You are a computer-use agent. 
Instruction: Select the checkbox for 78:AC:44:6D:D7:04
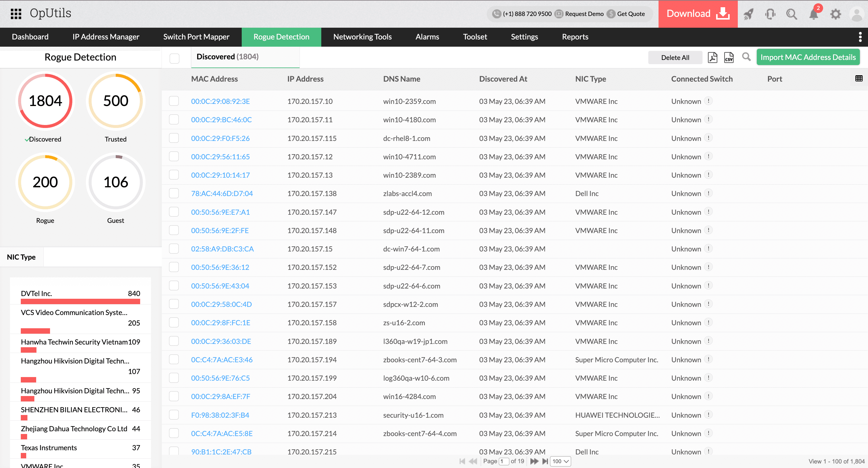point(174,193)
